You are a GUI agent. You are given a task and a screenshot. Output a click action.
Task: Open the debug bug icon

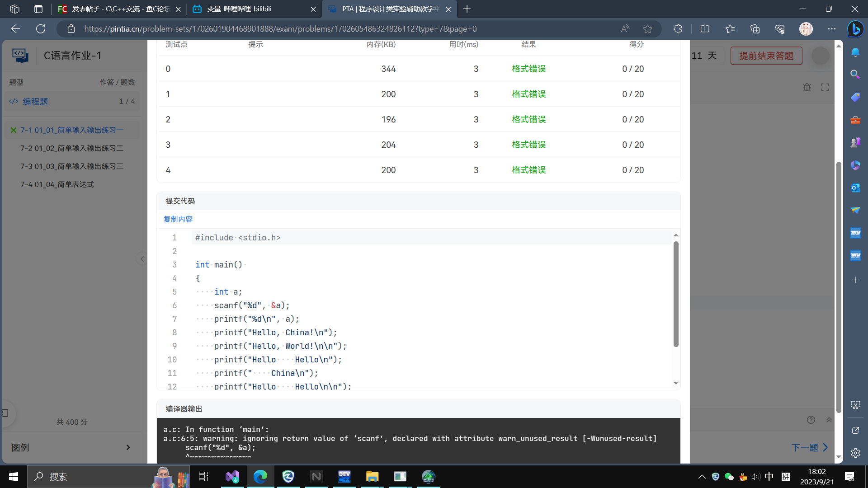pyautogui.click(x=807, y=87)
